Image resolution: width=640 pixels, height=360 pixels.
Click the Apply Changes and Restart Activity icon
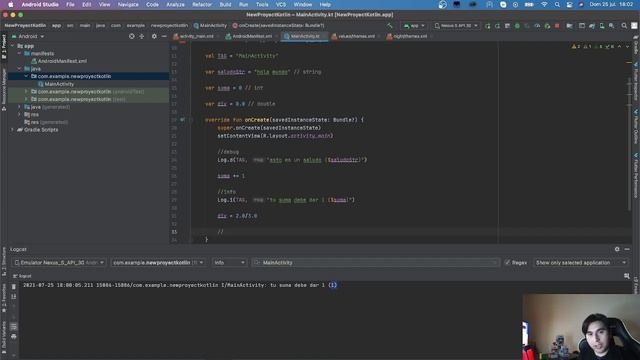(x=487, y=25)
